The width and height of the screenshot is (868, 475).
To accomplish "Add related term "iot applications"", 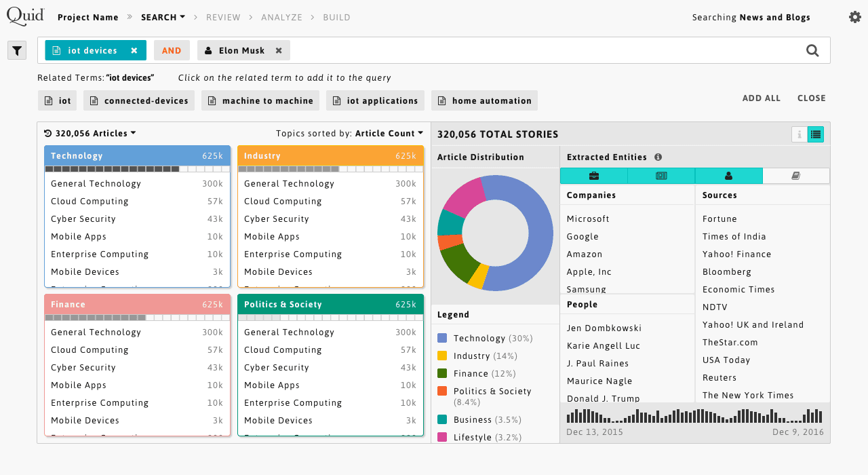I will point(375,100).
